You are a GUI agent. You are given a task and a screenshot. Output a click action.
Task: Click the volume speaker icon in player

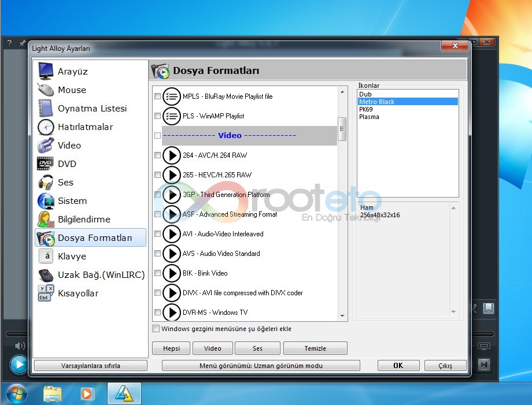[x=20, y=345]
